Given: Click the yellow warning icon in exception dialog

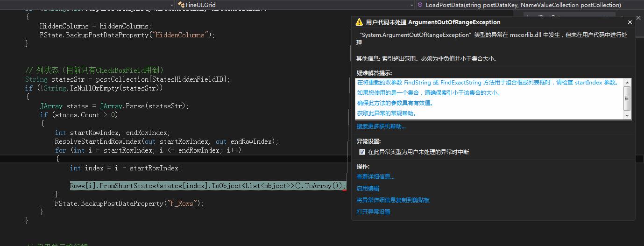Looking at the screenshot, I should click(x=359, y=22).
